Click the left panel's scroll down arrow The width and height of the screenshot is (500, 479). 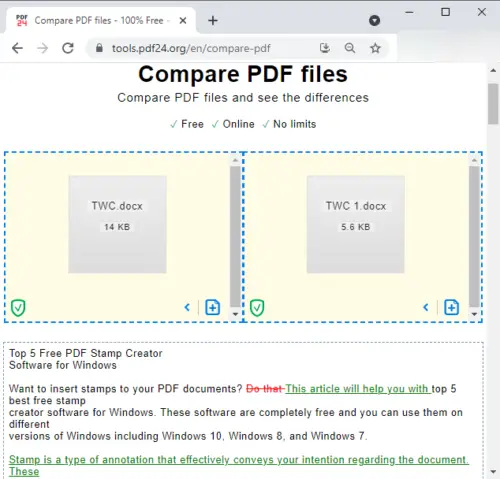(235, 314)
